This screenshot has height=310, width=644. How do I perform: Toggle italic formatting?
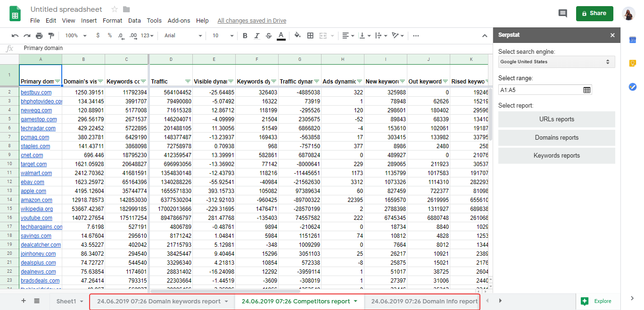point(257,35)
